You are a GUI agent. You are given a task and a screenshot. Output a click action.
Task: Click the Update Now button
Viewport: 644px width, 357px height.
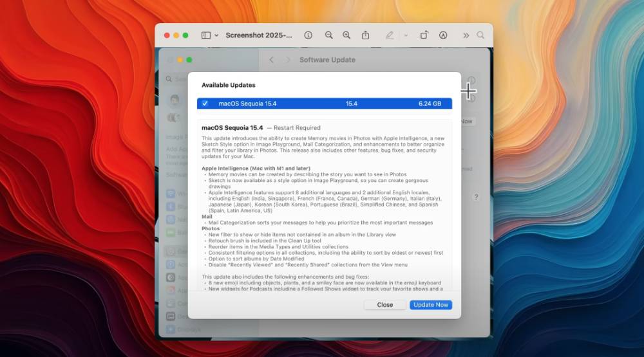[431, 305]
